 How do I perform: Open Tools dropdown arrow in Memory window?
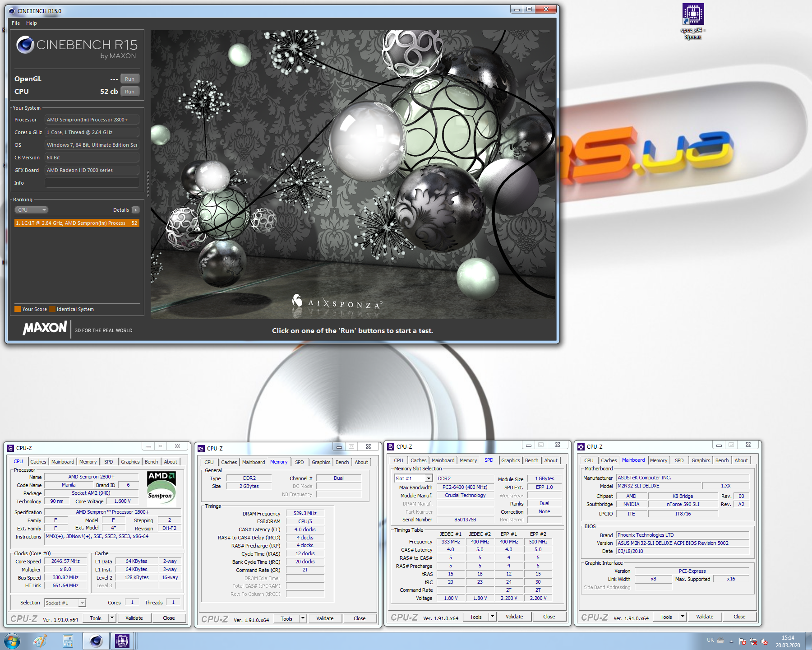point(303,618)
